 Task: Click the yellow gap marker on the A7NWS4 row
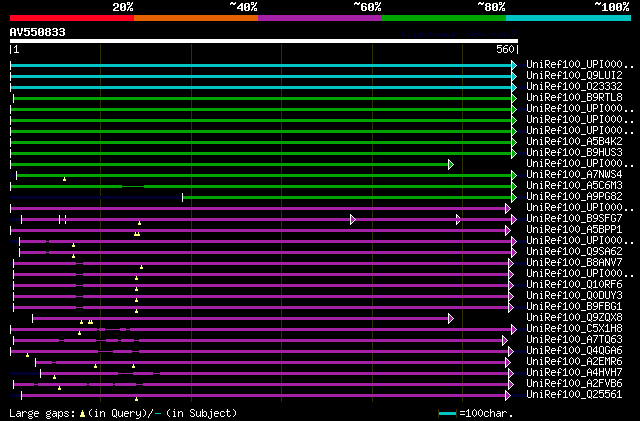[64, 179]
